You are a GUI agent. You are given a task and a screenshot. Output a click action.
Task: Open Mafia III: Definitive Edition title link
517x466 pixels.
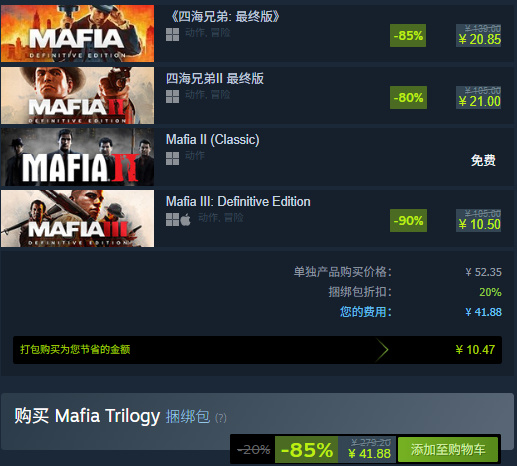pos(238,201)
